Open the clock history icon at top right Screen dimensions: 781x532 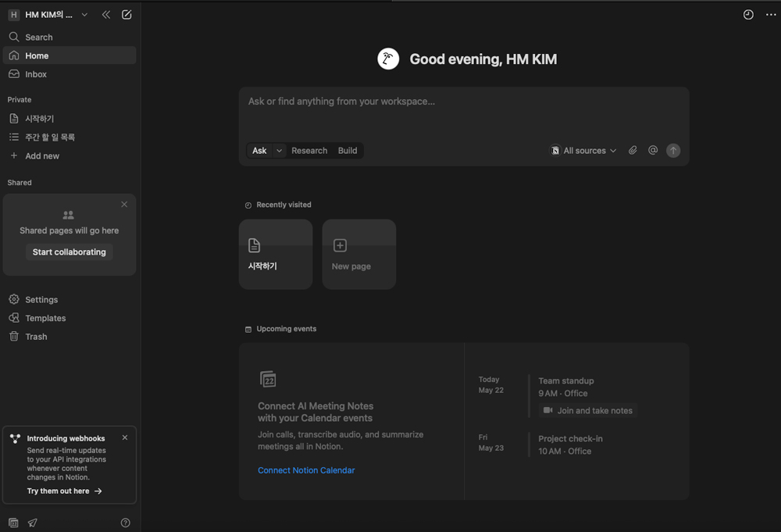click(x=748, y=15)
